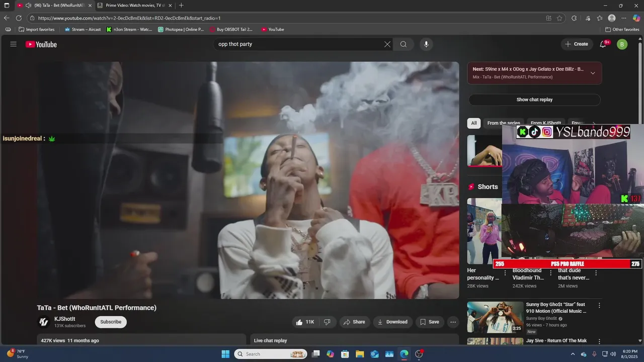
Task: Open options for Jay 5ive video
Action: (599, 341)
